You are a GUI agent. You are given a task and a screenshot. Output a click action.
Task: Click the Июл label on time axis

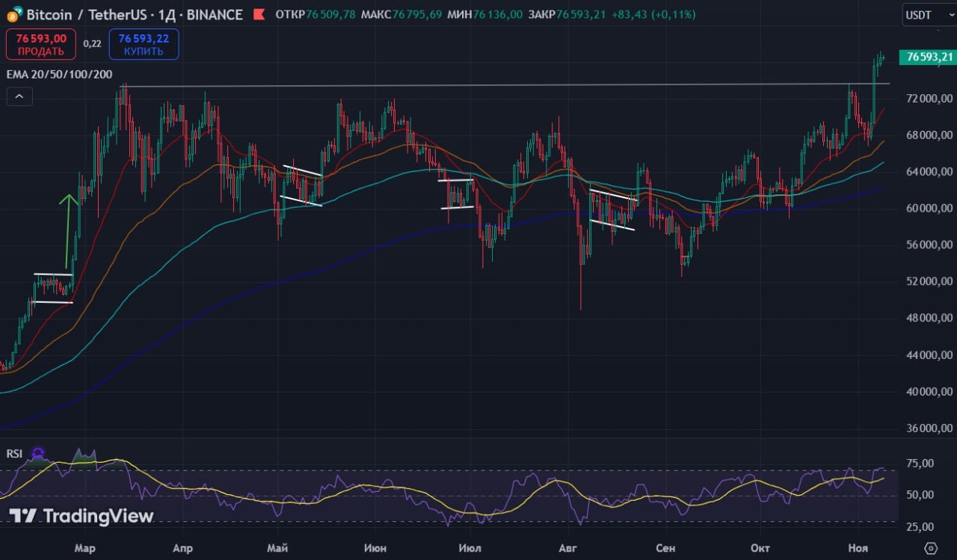(x=470, y=549)
